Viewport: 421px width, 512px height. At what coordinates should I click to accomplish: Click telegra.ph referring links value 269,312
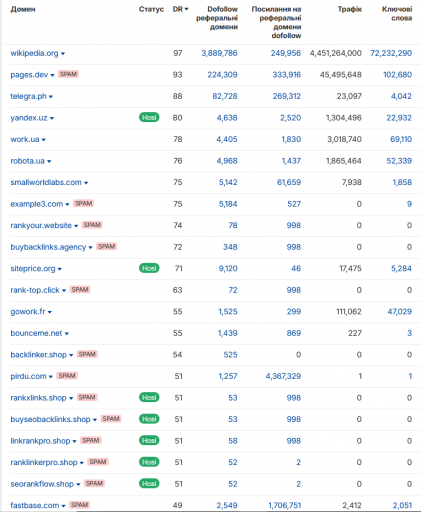pos(287,96)
